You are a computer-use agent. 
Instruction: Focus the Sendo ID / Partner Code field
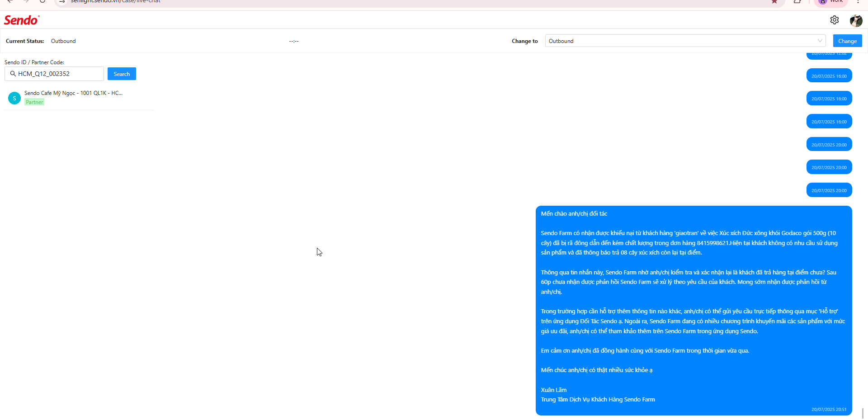click(54, 74)
